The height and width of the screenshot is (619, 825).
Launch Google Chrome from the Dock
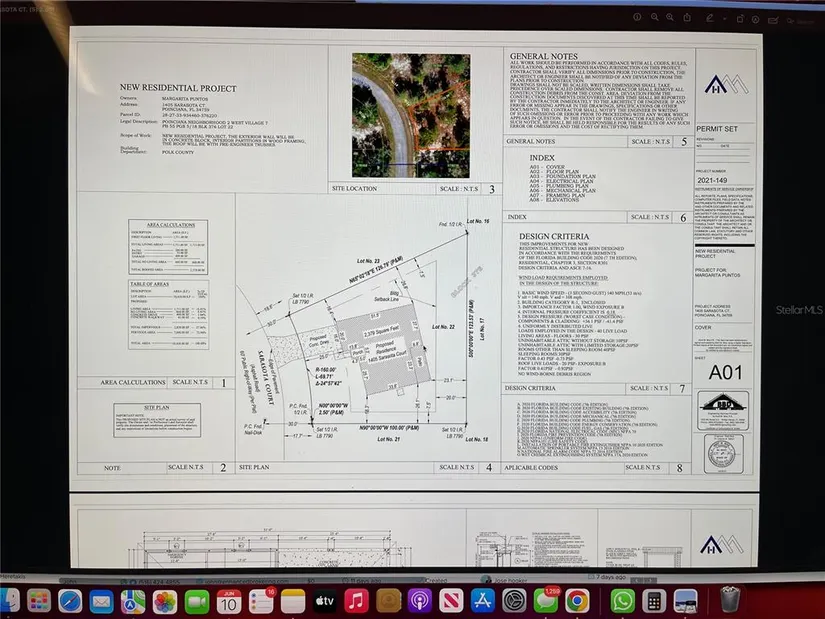tap(577, 600)
